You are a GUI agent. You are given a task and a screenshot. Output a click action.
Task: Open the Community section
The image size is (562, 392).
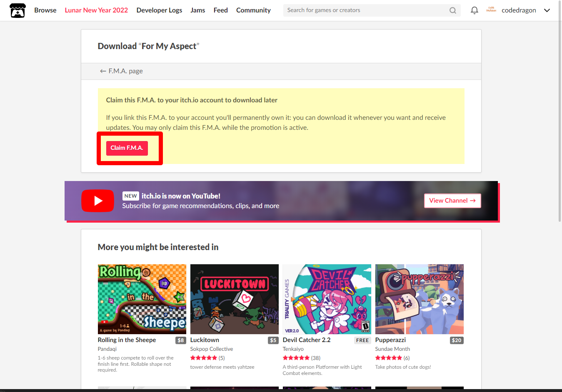(253, 10)
